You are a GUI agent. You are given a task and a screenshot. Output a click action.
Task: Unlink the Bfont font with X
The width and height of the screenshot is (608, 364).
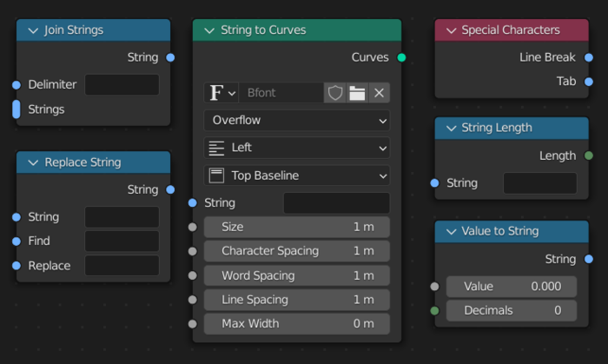pos(379,93)
